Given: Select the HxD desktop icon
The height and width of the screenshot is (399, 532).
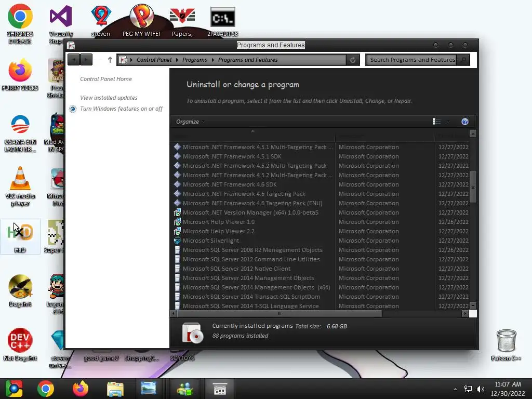Looking at the screenshot, I should 20,236.
